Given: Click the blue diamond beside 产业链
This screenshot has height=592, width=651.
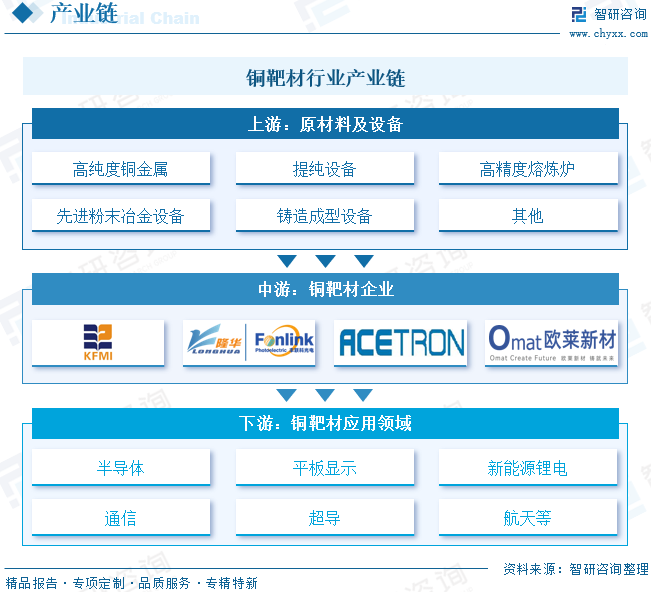Looking at the screenshot, I should point(22,13).
